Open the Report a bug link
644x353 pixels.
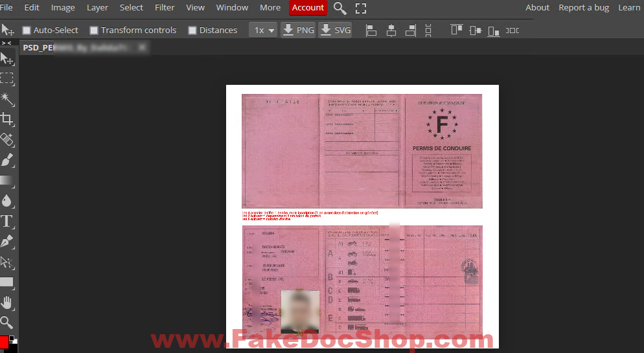584,7
